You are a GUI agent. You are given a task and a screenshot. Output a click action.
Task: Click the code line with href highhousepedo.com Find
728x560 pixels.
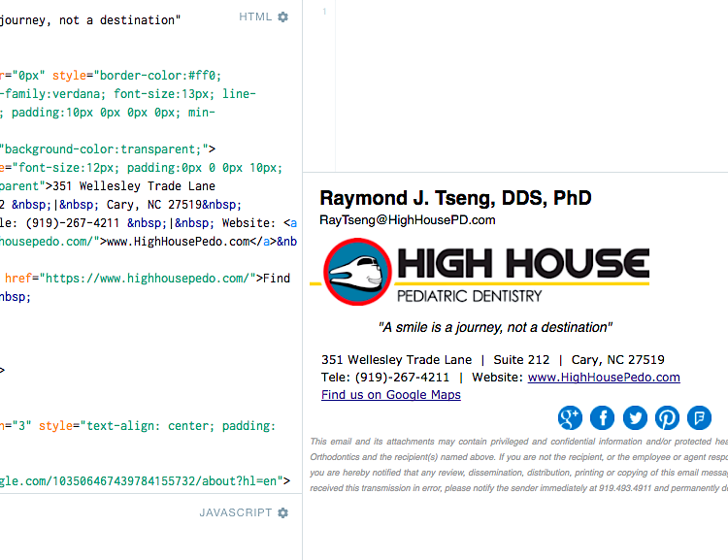tap(148, 279)
